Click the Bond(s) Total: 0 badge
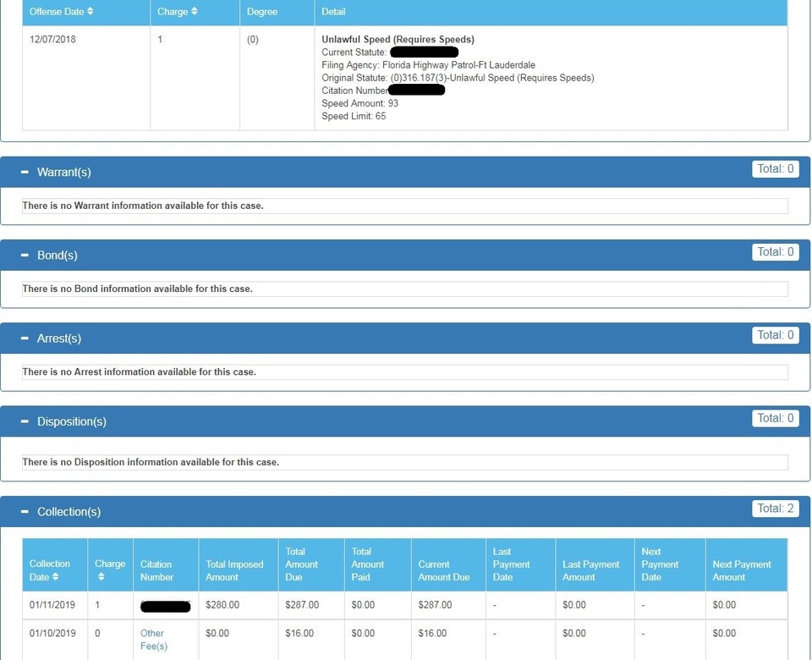 pos(775,252)
